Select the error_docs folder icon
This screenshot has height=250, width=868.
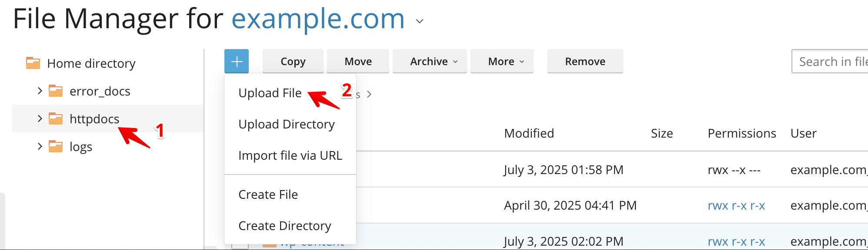(x=56, y=91)
